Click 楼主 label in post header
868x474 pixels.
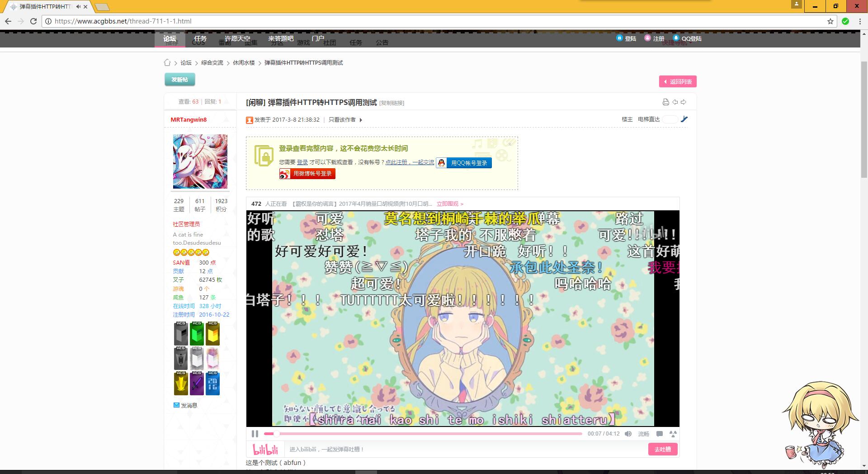(627, 119)
